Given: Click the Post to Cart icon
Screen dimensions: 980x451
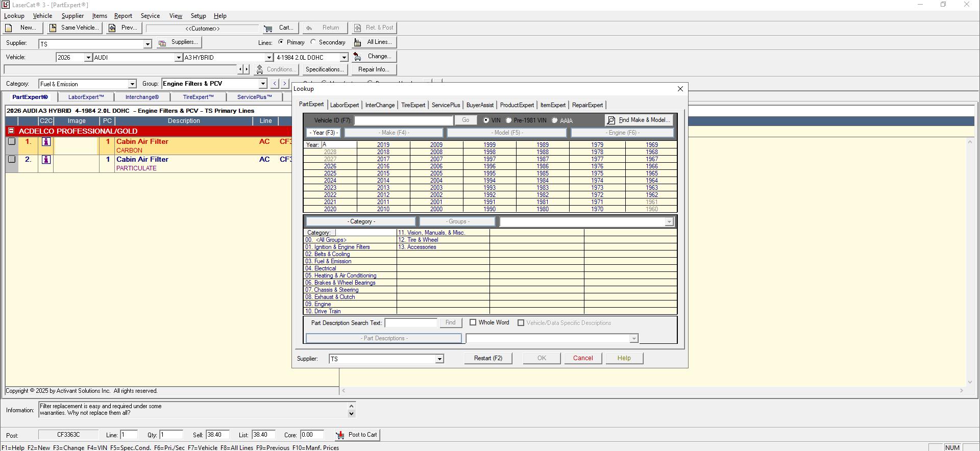Looking at the screenshot, I should pos(340,435).
